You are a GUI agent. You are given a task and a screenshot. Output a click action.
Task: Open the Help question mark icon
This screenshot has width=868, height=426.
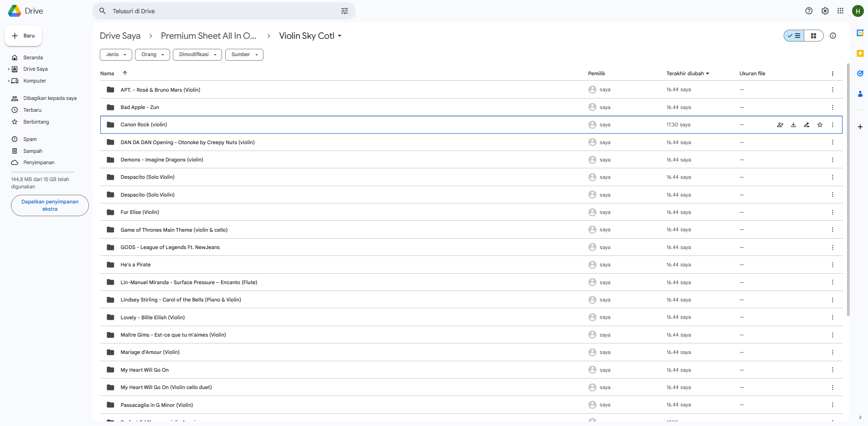809,11
